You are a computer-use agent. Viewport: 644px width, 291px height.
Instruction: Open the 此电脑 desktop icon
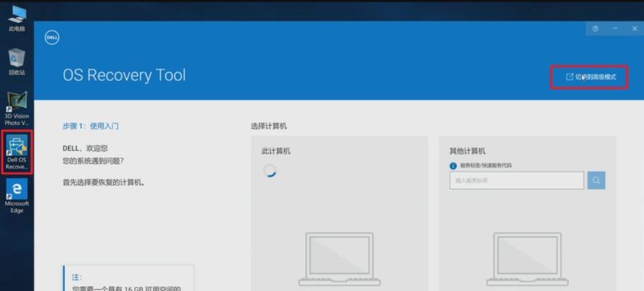click(x=17, y=19)
